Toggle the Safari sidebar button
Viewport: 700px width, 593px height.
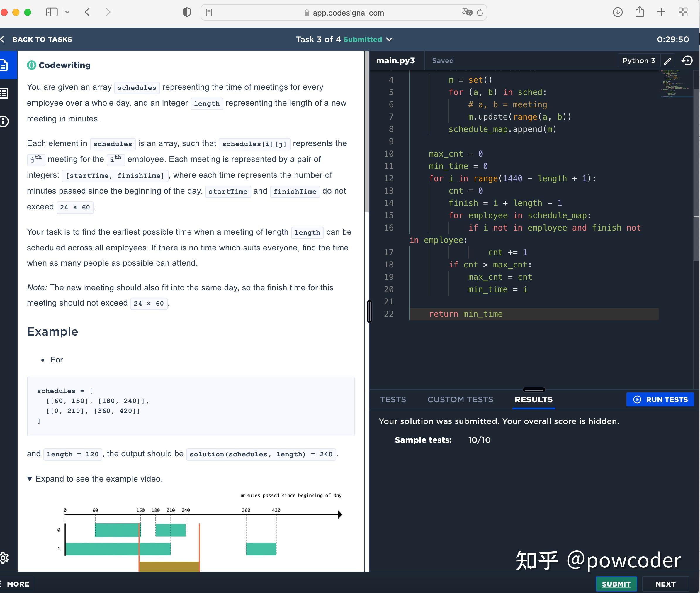point(52,12)
